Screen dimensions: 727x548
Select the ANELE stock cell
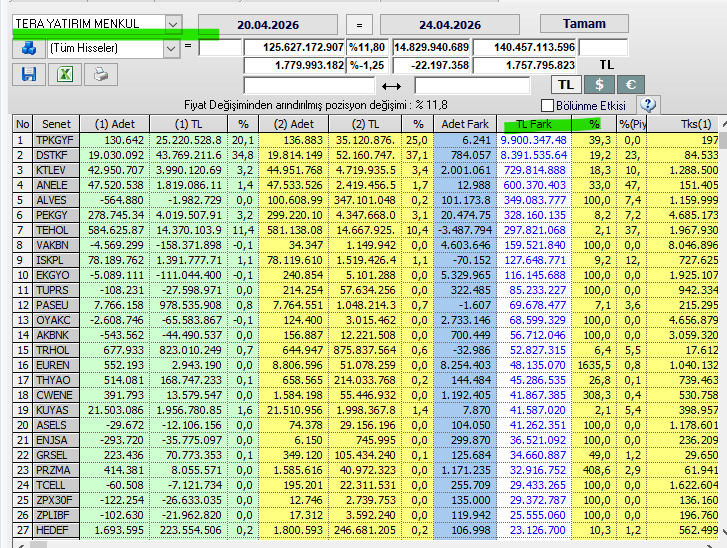56,185
